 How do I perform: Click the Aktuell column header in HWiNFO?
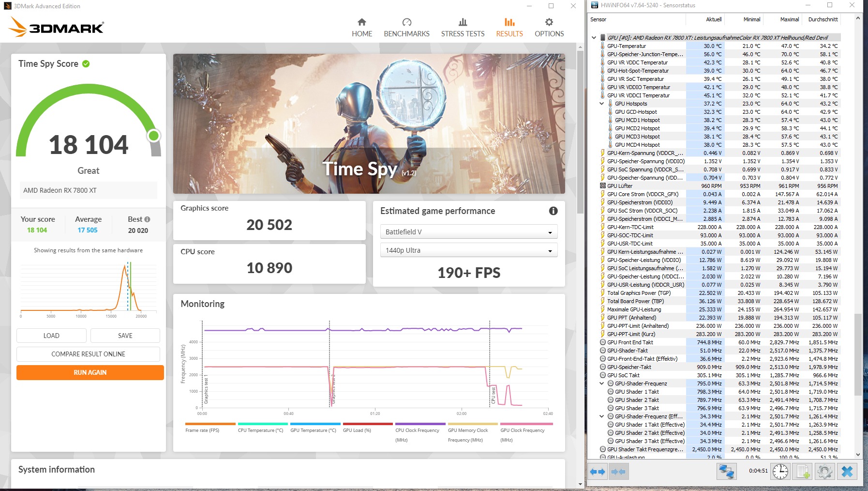[705, 19]
